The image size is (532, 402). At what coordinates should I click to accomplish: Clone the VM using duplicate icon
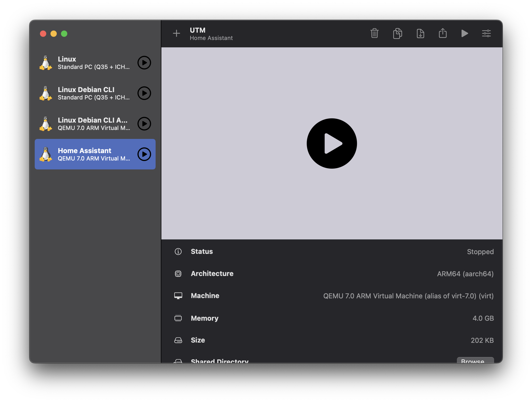click(397, 33)
